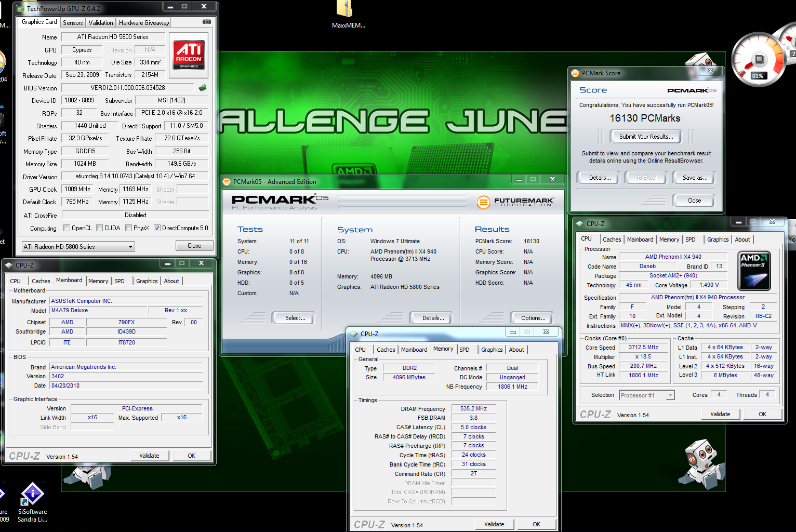The height and width of the screenshot is (532, 796).
Task: Click the GPU-Z camera screenshot icon
Action: point(207,22)
